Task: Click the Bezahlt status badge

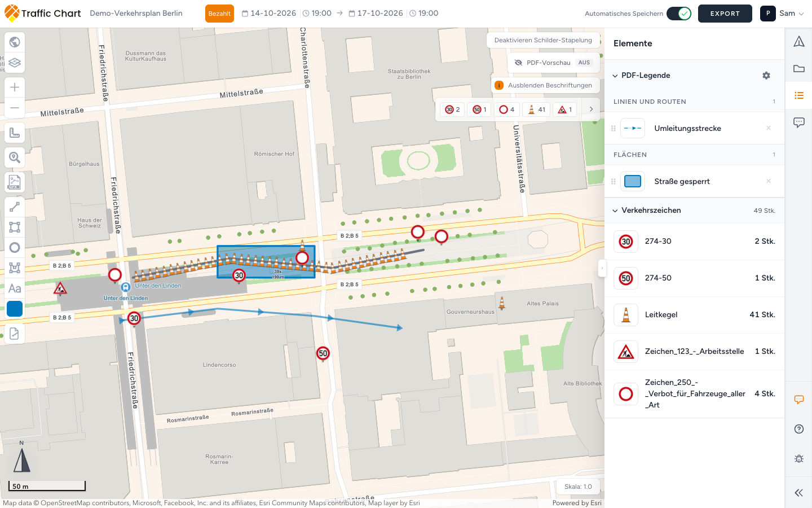Action: [219, 14]
